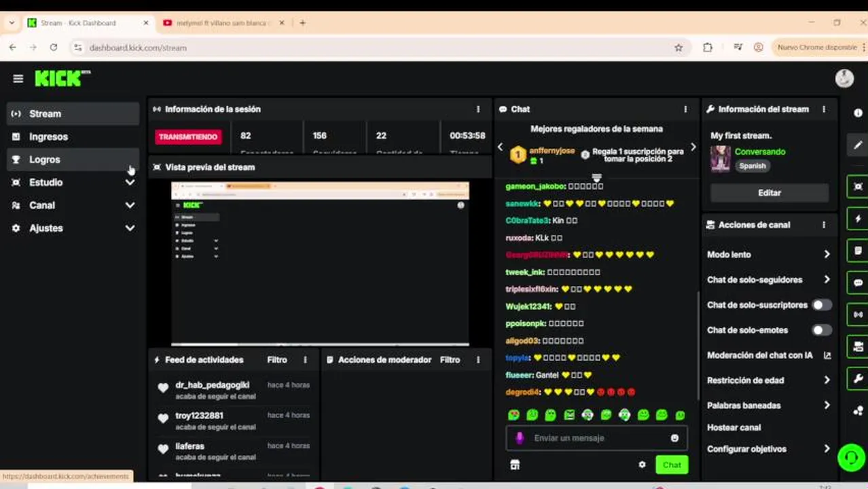The image size is (868, 489).
Task: Toggle Chat de solo-suscriptores switch
Action: [x=822, y=305]
